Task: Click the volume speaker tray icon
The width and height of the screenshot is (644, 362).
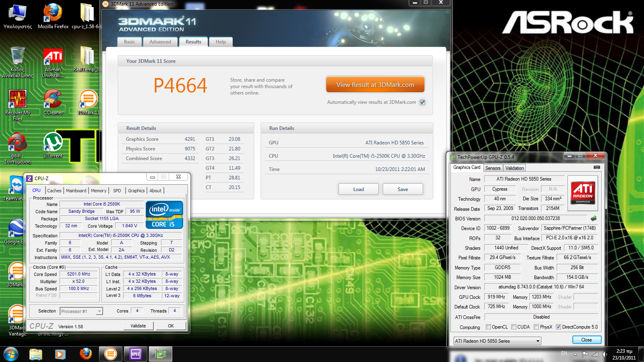Action: (605, 354)
